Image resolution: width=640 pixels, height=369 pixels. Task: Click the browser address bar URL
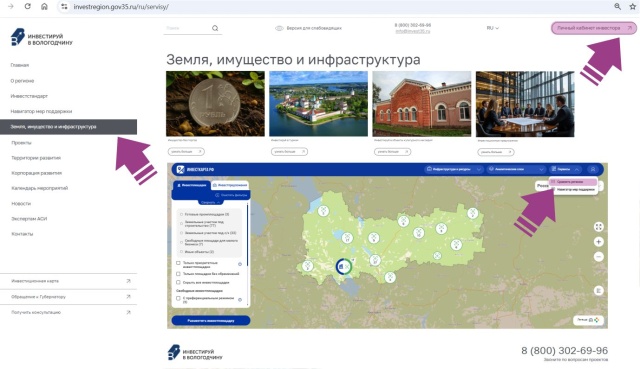[x=121, y=7]
